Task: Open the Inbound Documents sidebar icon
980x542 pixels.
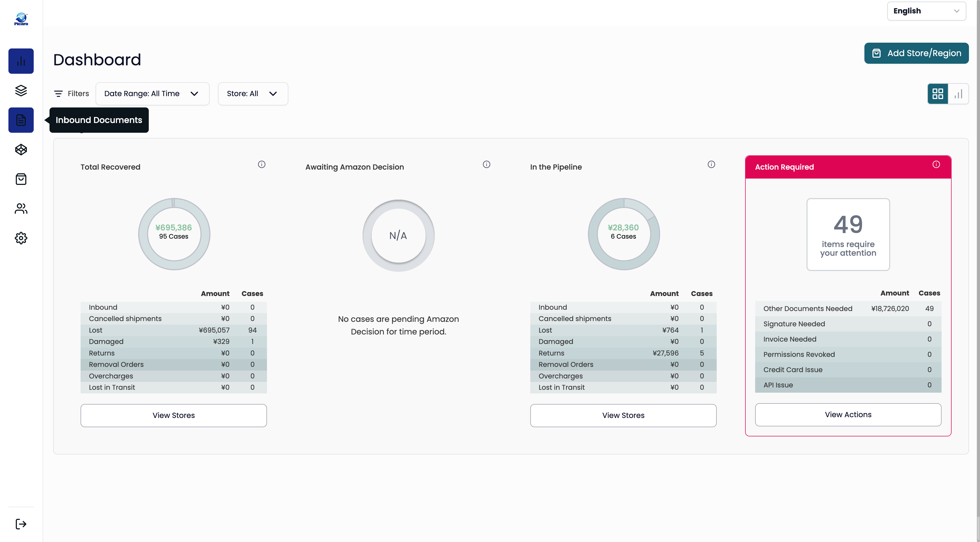Action: [21, 120]
